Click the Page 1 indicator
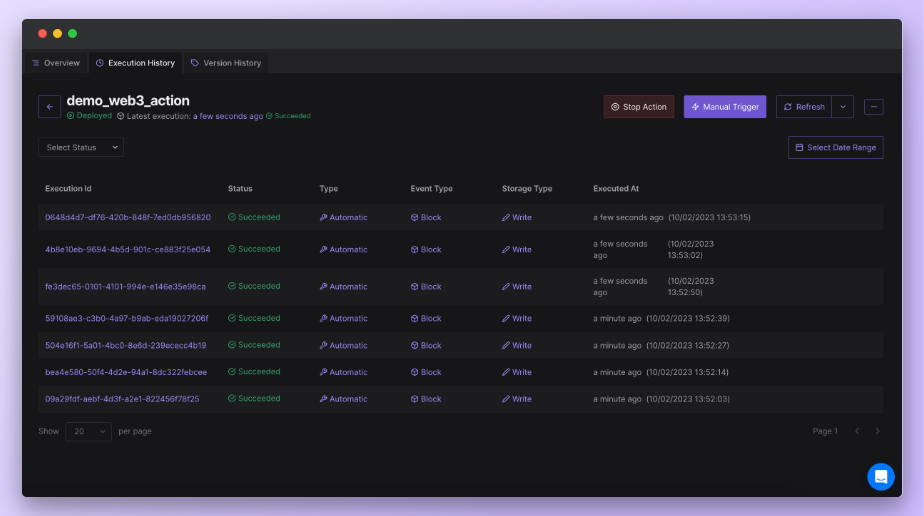 tap(825, 431)
